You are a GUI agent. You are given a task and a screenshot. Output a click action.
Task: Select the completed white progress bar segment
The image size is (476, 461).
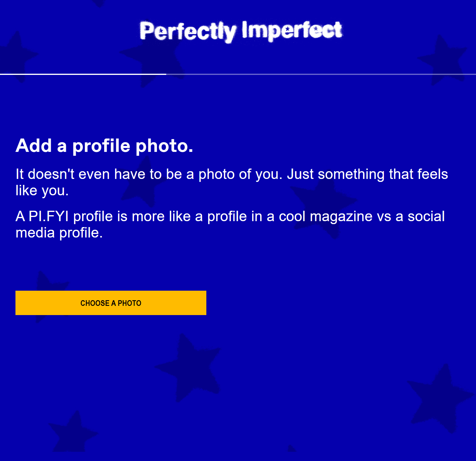(83, 74)
